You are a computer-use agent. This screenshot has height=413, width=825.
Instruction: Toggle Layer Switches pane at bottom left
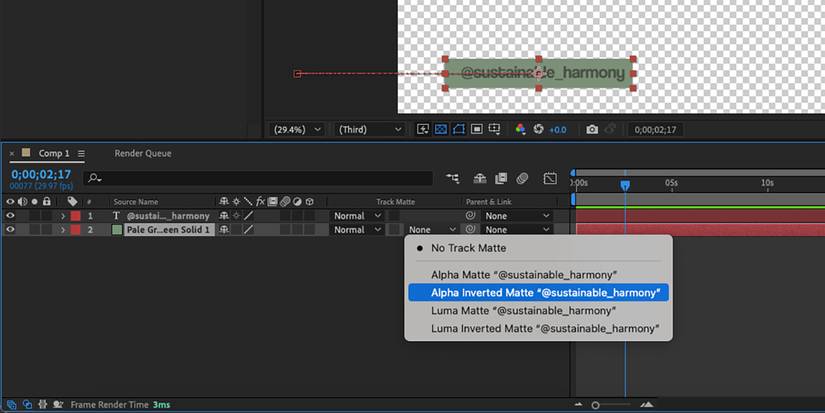pyautogui.click(x=12, y=405)
